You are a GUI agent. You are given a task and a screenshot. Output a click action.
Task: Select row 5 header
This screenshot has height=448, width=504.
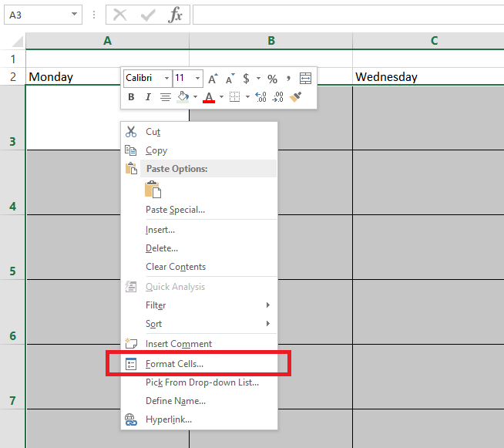pyautogui.click(x=12, y=247)
